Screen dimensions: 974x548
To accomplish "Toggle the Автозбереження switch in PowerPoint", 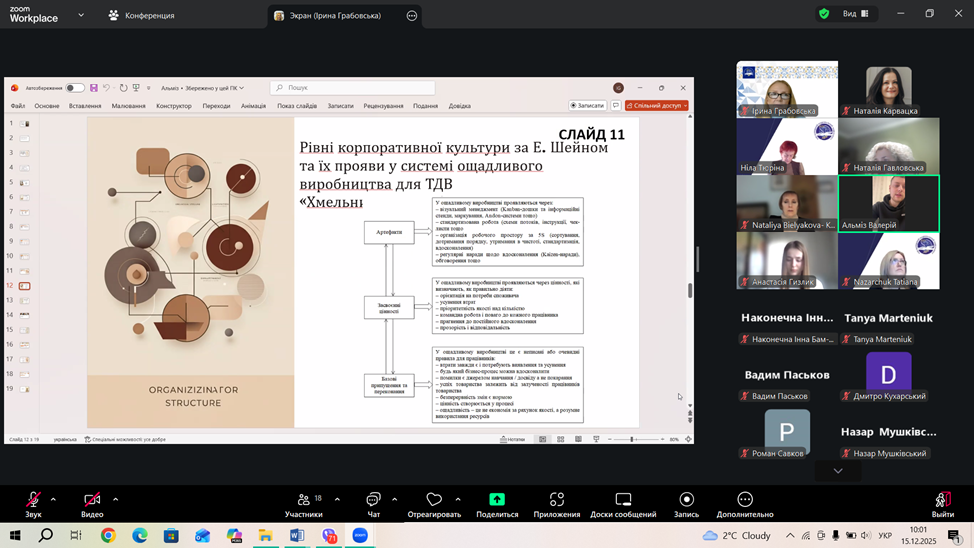I will (75, 88).
